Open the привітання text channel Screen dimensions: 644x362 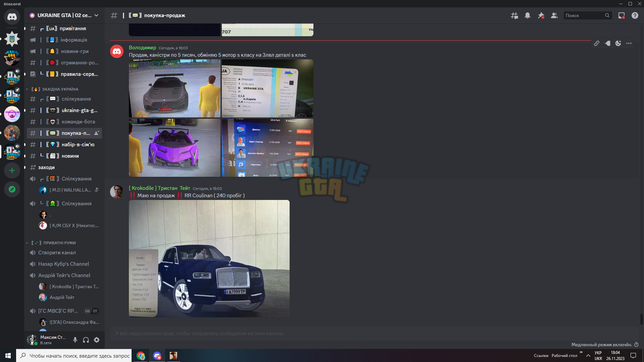coord(64,29)
